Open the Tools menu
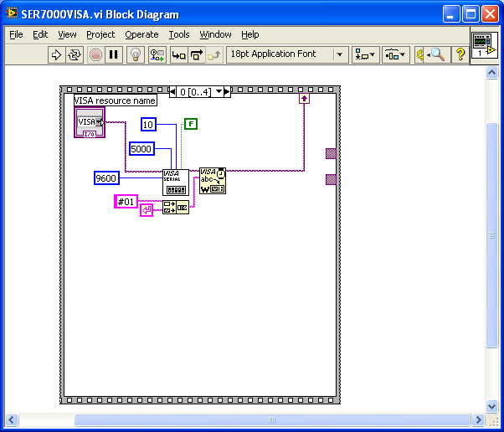Screen dimensions: 504x432 (x=179, y=34)
